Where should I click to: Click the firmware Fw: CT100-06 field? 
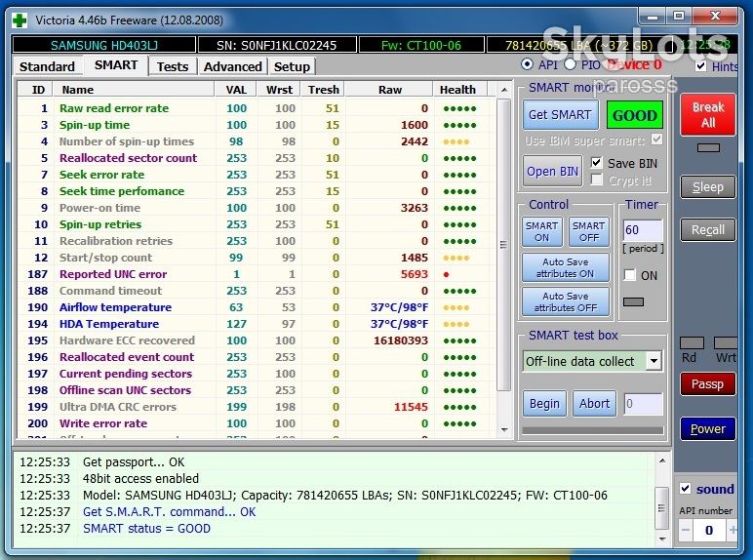tap(421, 45)
